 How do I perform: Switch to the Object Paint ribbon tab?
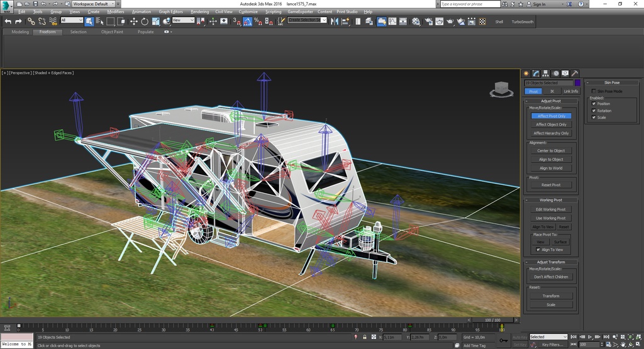(112, 31)
